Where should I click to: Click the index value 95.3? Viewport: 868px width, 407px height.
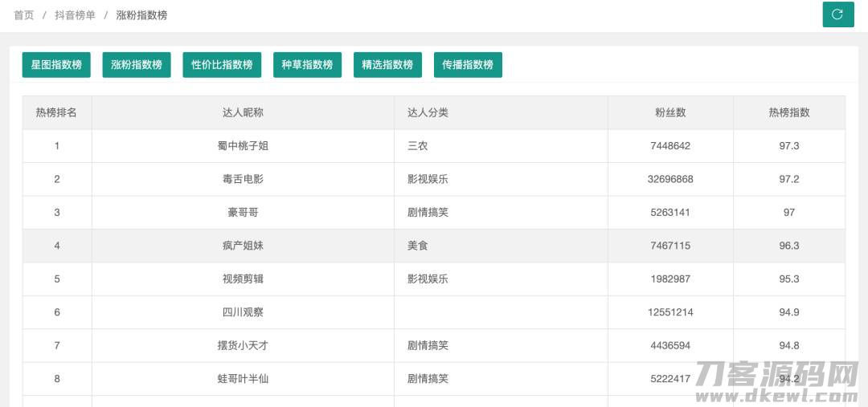point(789,279)
